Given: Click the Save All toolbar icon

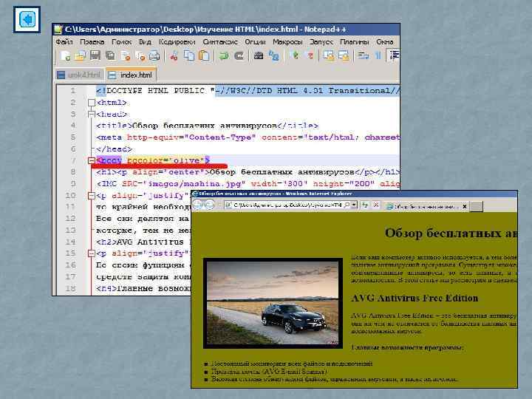Looking at the screenshot, I should point(110,55).
